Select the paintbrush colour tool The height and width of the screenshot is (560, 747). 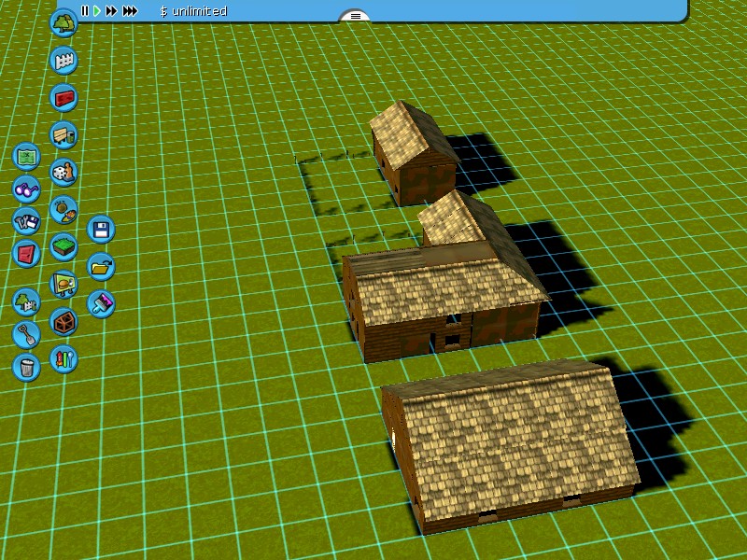[x=101, y=303]
